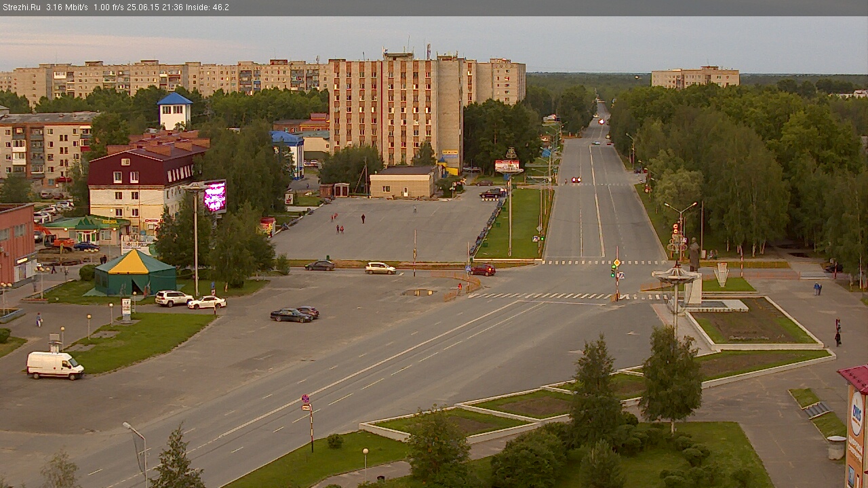Click the "Inside: 46.2" temperature reading
This screenshot has height=488, width=868.
point(206,7)
